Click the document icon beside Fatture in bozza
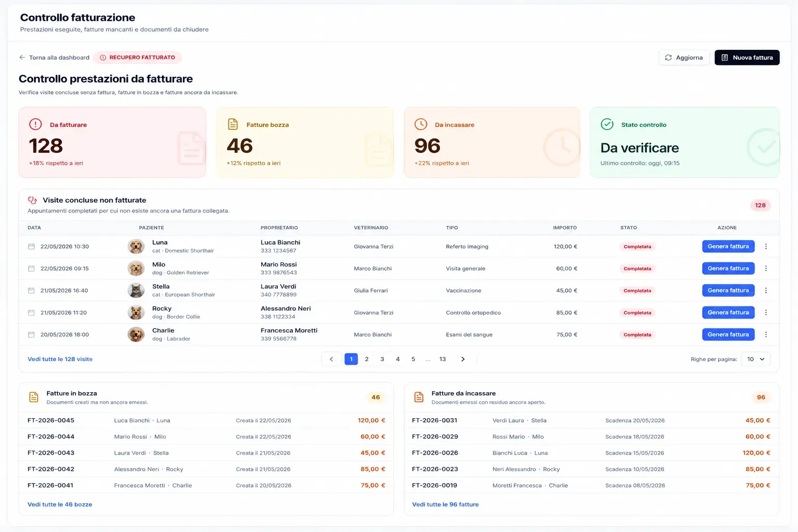The width and height of the screenshot is (798, 532). click(34, 397)
